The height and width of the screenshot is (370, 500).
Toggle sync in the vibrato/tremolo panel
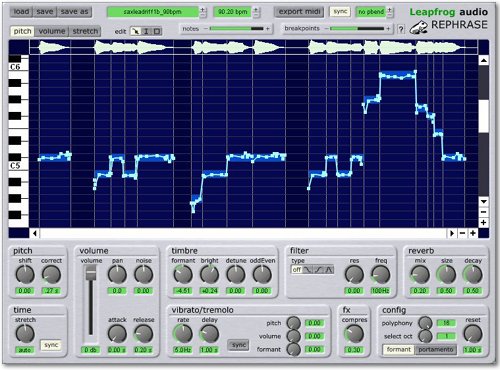tap(239, 345)
